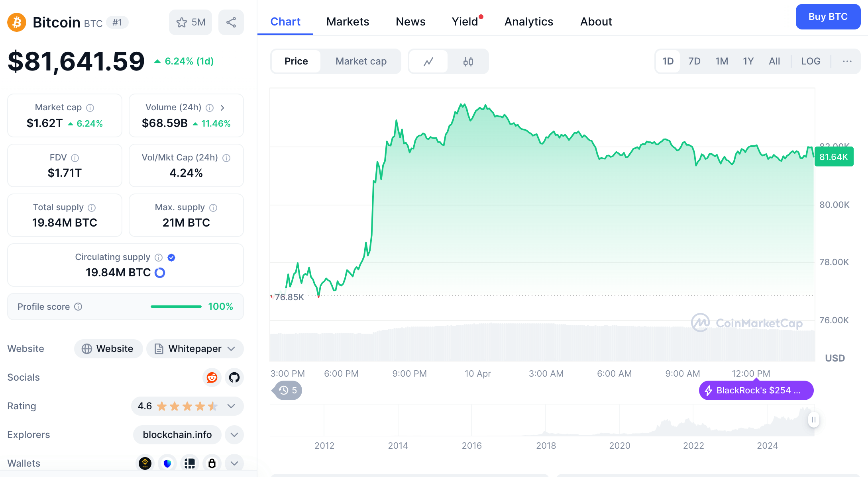
Task: Add Bitcoin to watchlist via star icon
Action: (182, 22)
